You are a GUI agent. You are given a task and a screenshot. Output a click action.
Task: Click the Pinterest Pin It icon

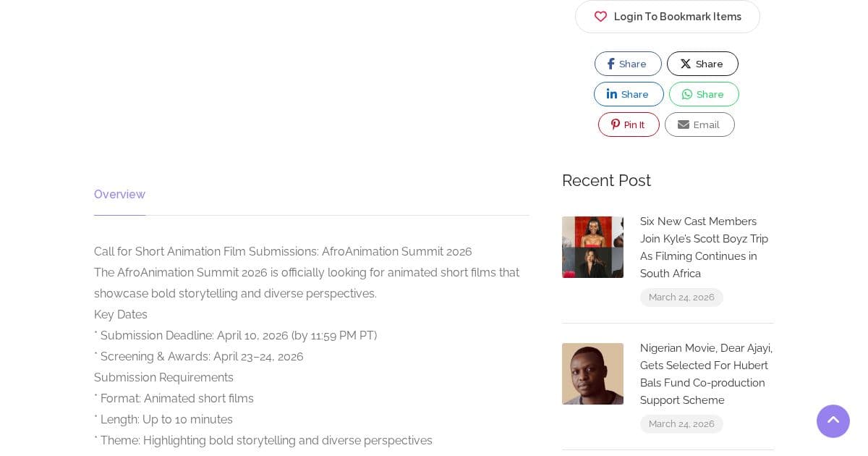pos(616,124)
